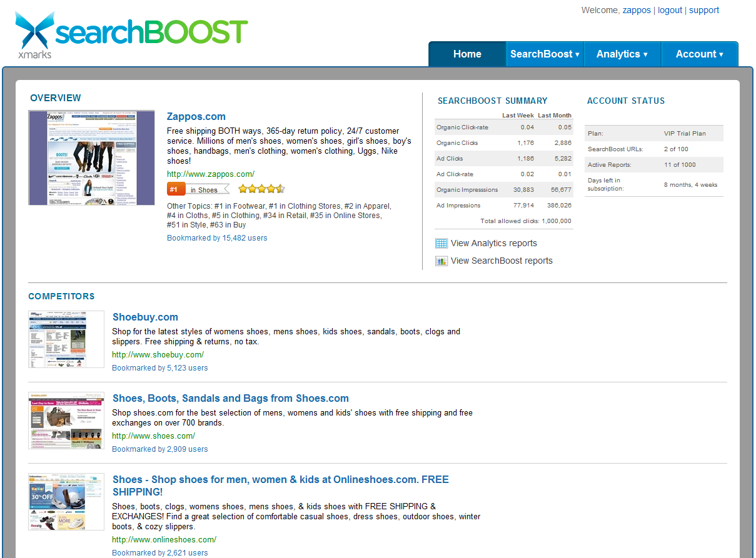Screen dimensions: 756x558
Task: Click the View SearchBoost reports chart icon
Action: tap(441, 261)
